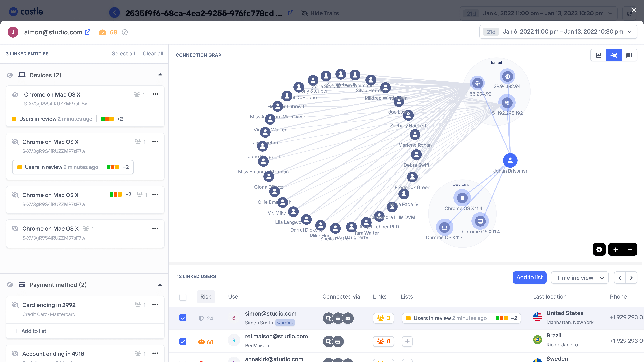Image resolution: width=644 pixels, height=362 pixels.
Task: Toggle visibility of first Chrome on Mac OS X device
Action: [15, 95]
